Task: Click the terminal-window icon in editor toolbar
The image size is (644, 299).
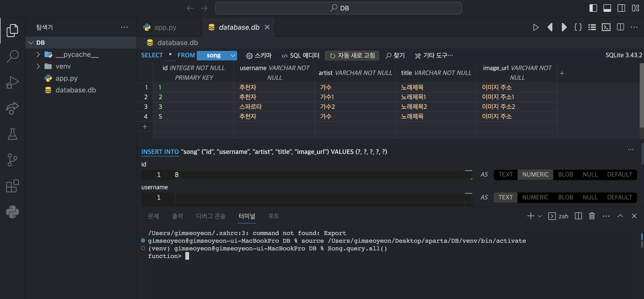Action: pos(606,27)
